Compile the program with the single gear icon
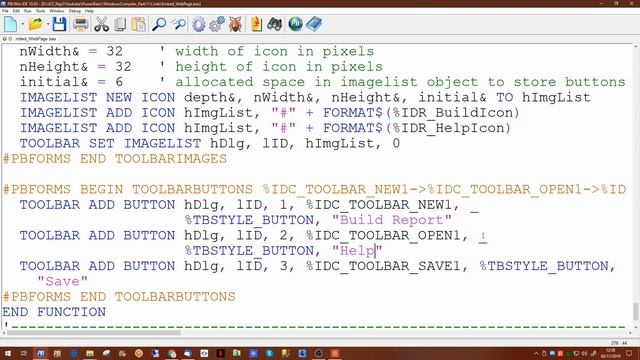Image resolution: width=640 pixels, height=360 pixels. point(198,24)
